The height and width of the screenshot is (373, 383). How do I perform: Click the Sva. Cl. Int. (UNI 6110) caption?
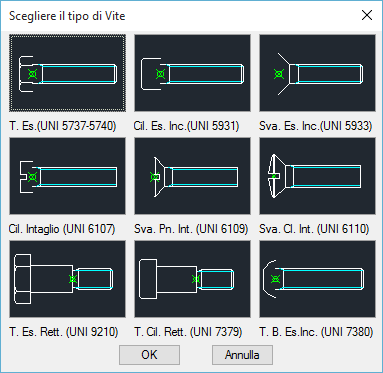314,229
